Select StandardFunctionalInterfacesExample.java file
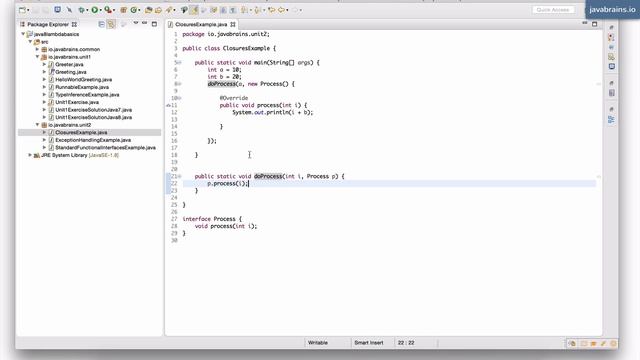640x360 pixels. pos(105,147)
